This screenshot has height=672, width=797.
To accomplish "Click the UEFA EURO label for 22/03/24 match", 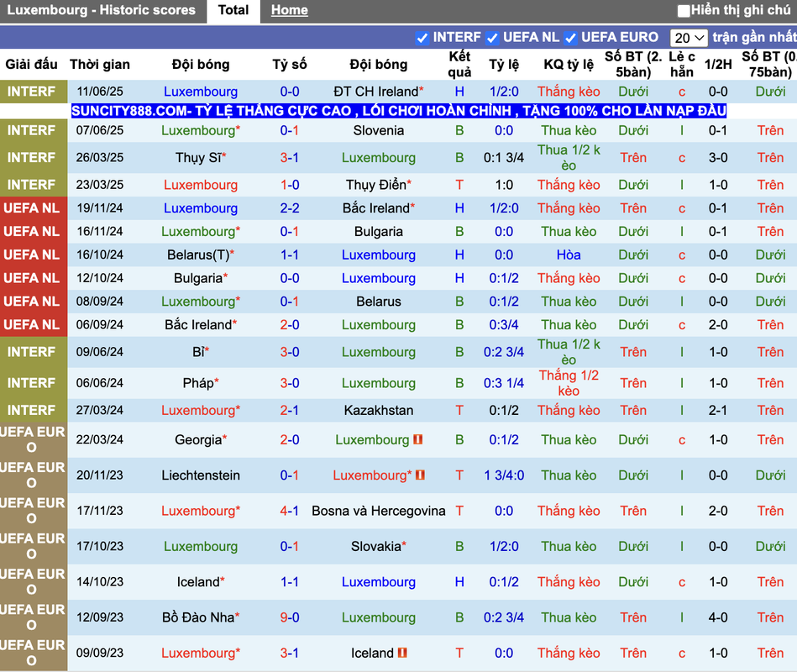I will click(32, 439).
